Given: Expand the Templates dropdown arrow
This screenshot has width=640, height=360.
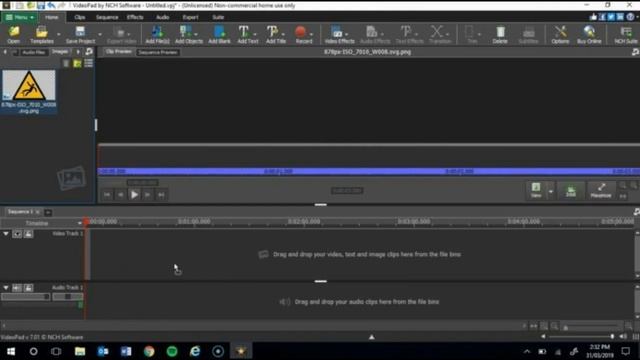Looking at the screenshot, I should click(x=58, y=34).
